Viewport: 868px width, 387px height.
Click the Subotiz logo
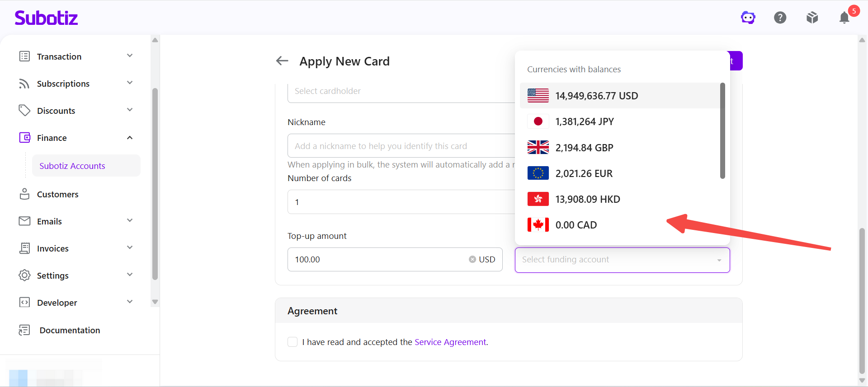pos(46,18)
